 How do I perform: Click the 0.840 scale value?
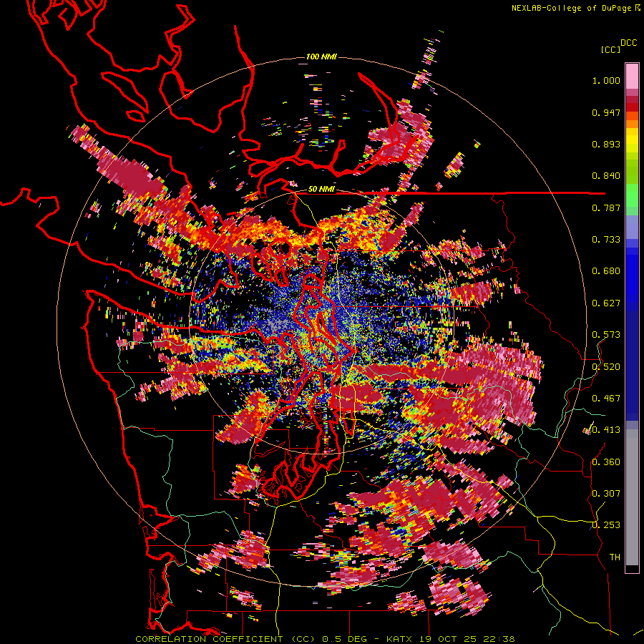click(x=606, y=176)
